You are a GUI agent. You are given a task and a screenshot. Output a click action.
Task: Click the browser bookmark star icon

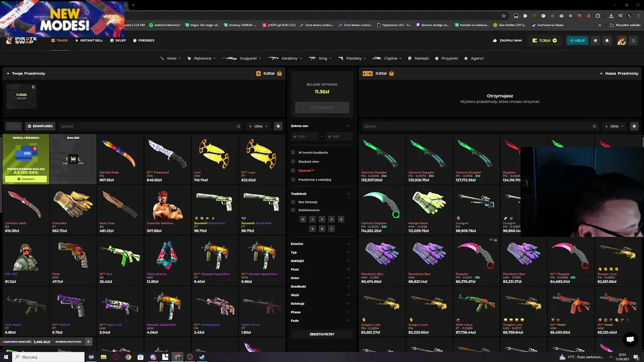[x=503, y=16]
